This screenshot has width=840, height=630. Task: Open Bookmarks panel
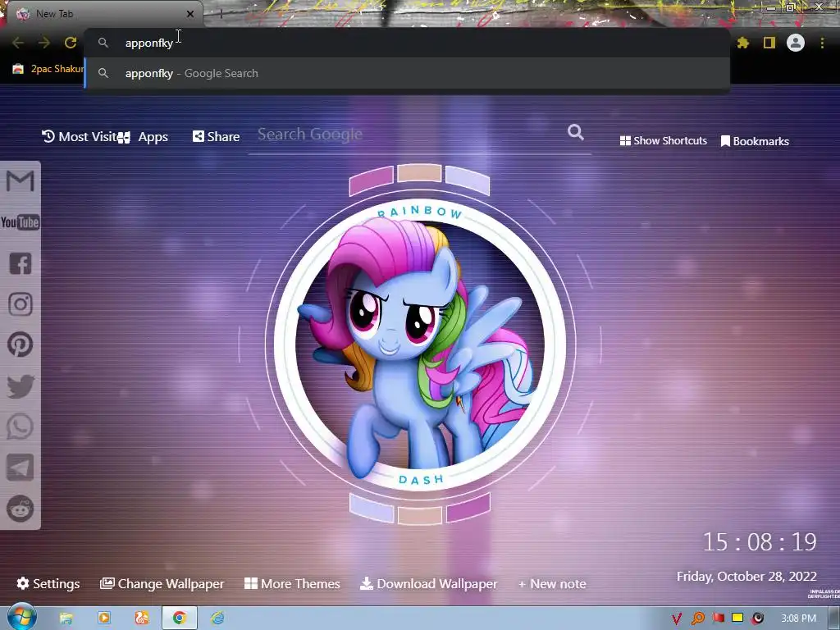click(x=755, y=141)
